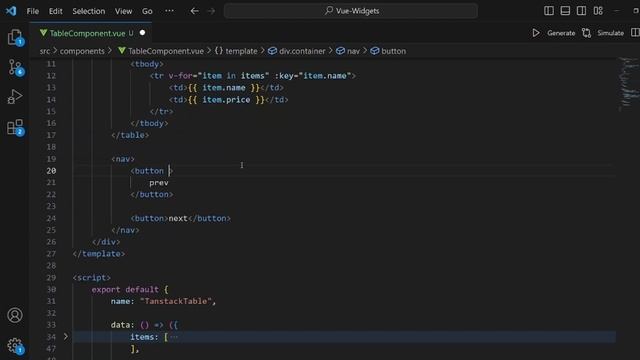This screenshot has height=360, width=640.
Task: Click next button text on line 24
Action: point(178,218)
